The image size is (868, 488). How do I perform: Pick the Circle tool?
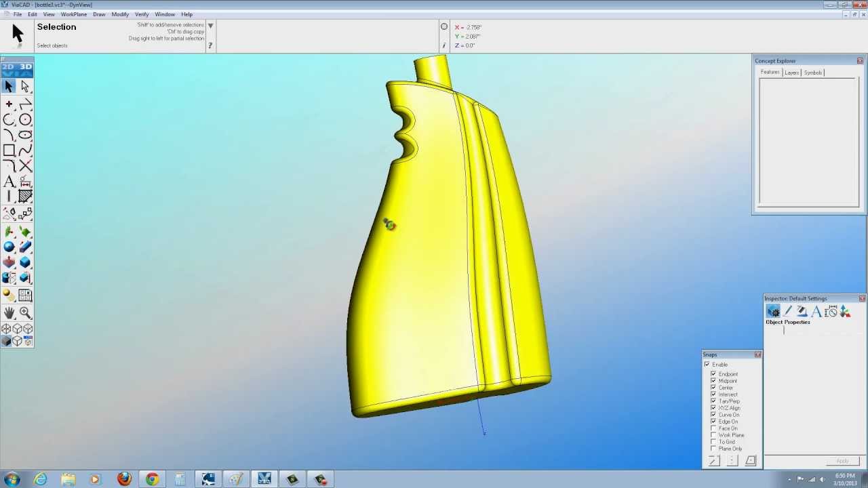tap(25, 120)
